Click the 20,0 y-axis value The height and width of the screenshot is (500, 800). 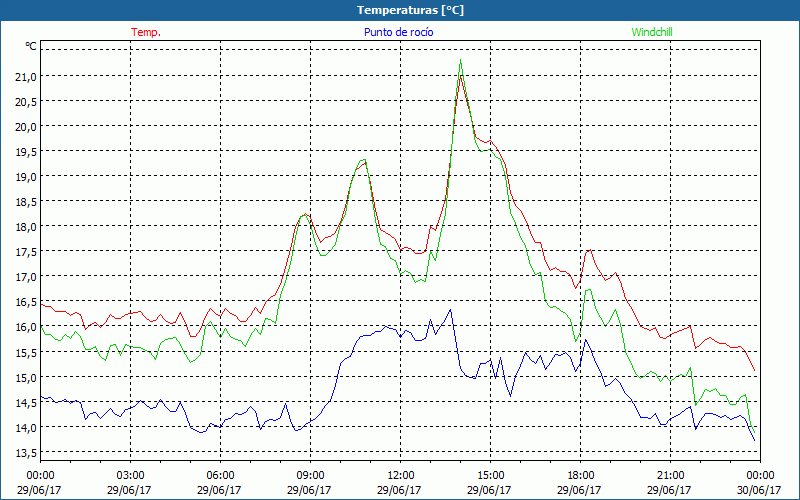coord(26,127)
